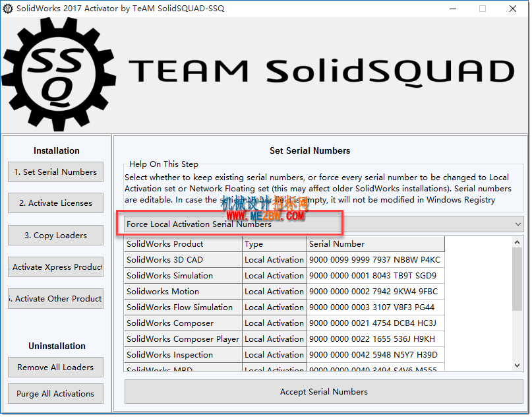
Task: Click Local Activation type for Simulation row
Action: [x=274, y=276]
